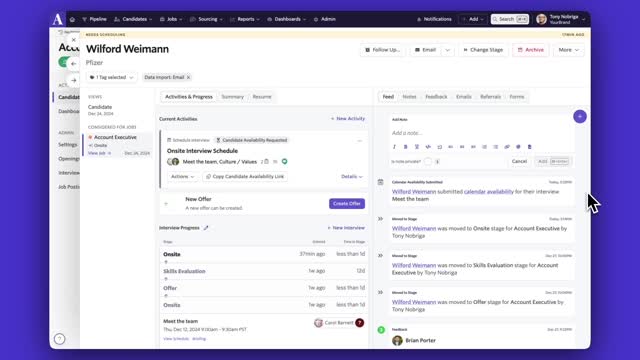
Task: Open the Feedback tab in feed panel
Action: click(436, 97)
